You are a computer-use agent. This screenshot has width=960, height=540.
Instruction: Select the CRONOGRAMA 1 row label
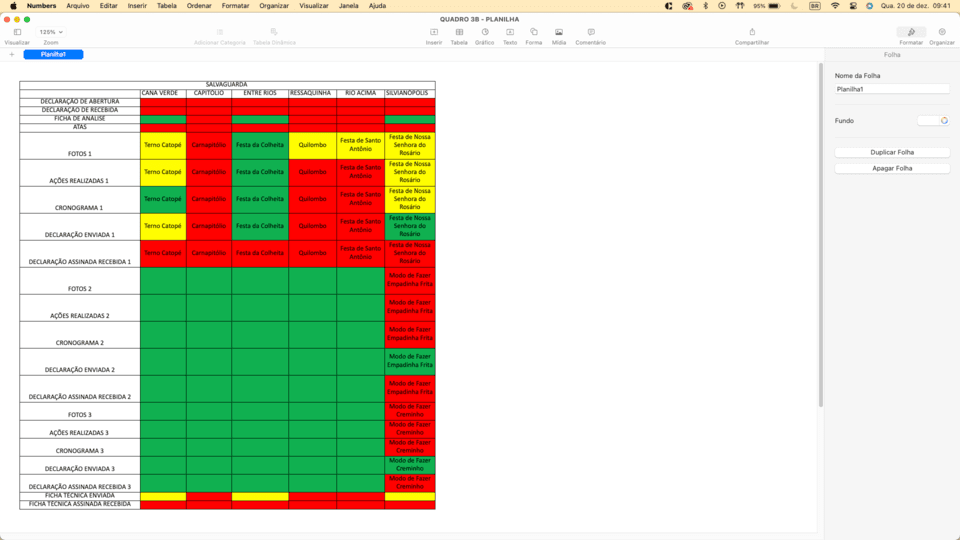80,200
